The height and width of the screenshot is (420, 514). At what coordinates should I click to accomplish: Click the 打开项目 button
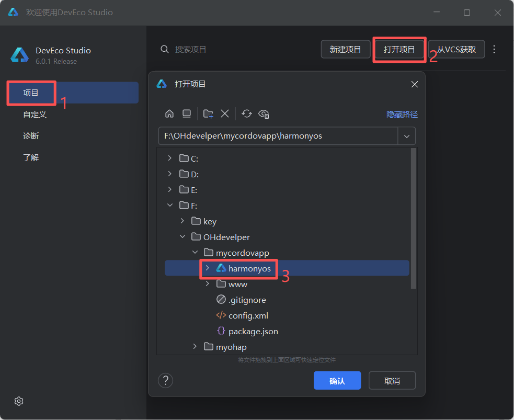pyautogui.click(x=399, y=49)
